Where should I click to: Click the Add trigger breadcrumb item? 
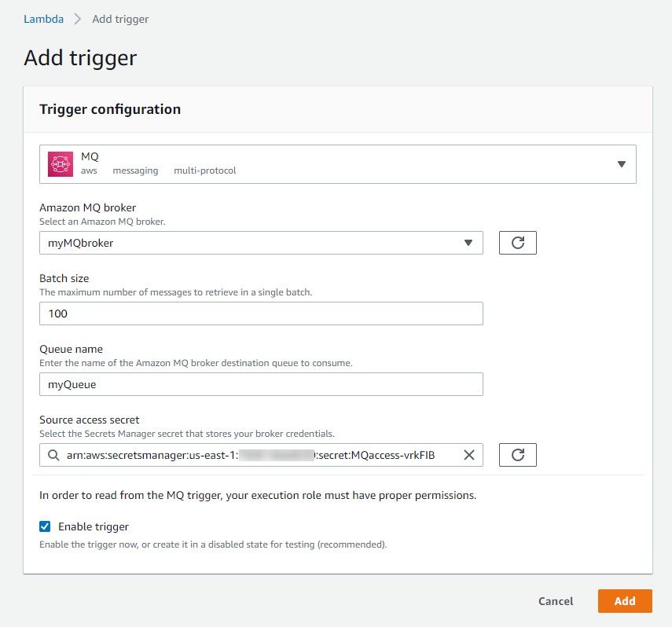click(x=120, y=20)
